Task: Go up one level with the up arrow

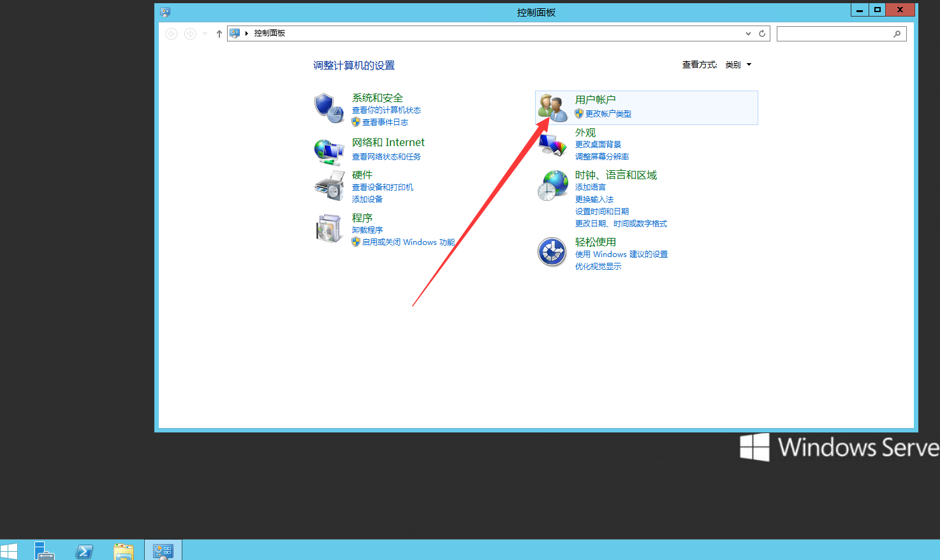Action: [219, 34]
